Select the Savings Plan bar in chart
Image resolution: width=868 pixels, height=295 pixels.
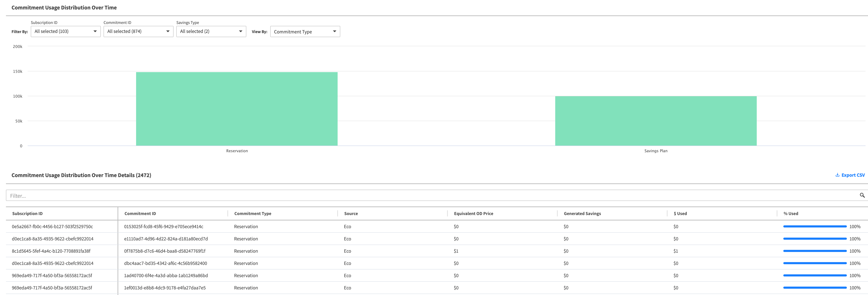click(655, 121)
